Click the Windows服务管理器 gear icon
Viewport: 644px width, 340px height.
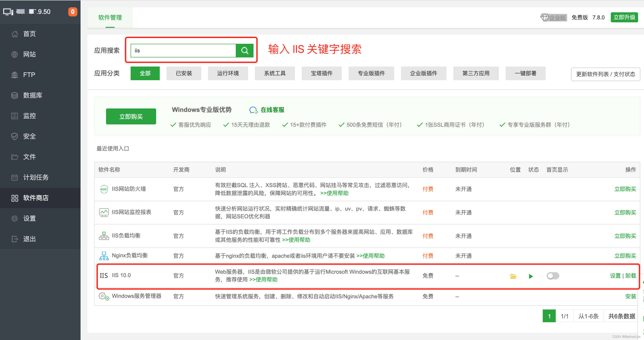(104, 296)
